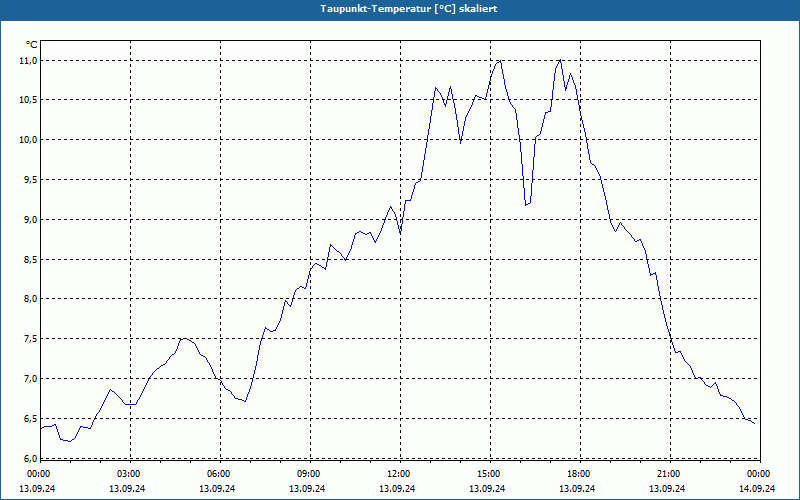
Task: Click the 6,0 y-axis label
Action: pyautogui.click(x=31, y=458)
